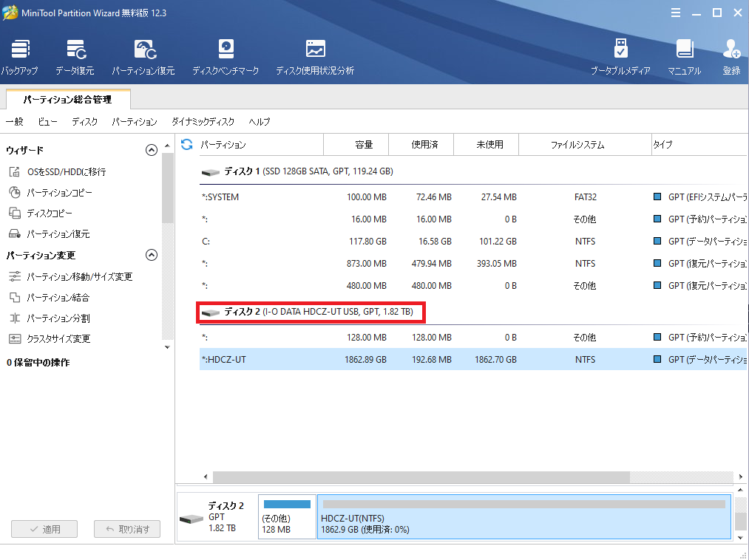
Task: Select the *:SYSTEM partition row
Action: [x=473, y=197]
